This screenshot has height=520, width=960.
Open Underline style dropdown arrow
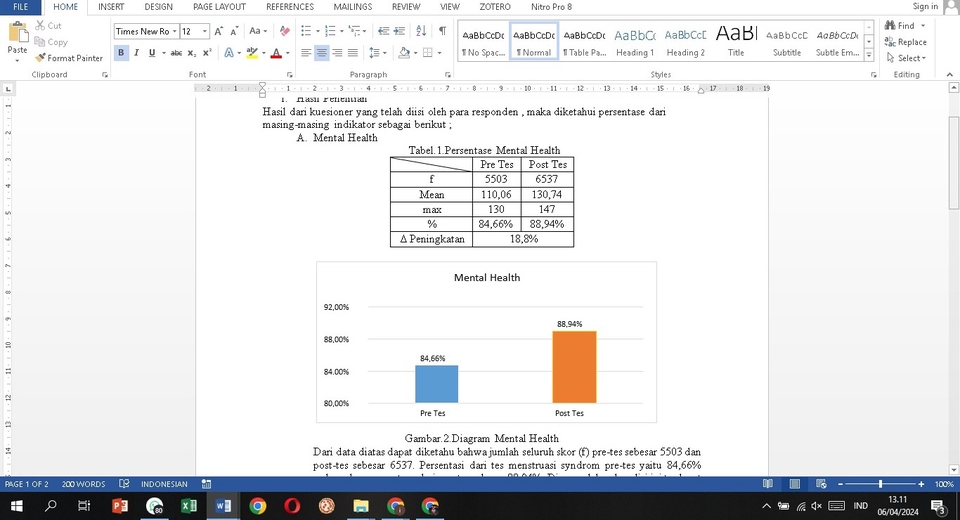click(x=163, y=53)
